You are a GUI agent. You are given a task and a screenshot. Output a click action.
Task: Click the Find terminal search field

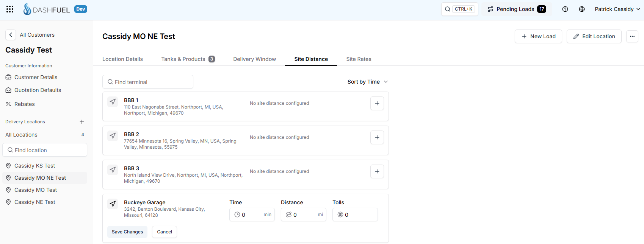pos(148,82)
